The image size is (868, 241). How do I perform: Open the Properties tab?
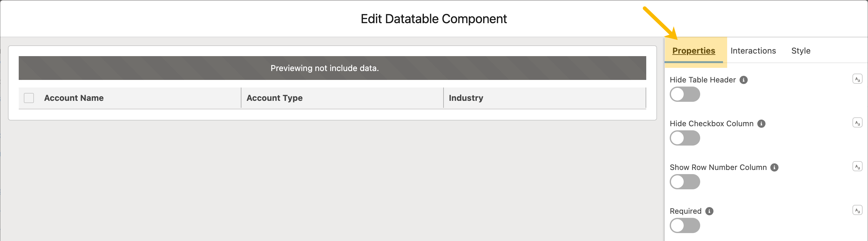tap(694, 51)
